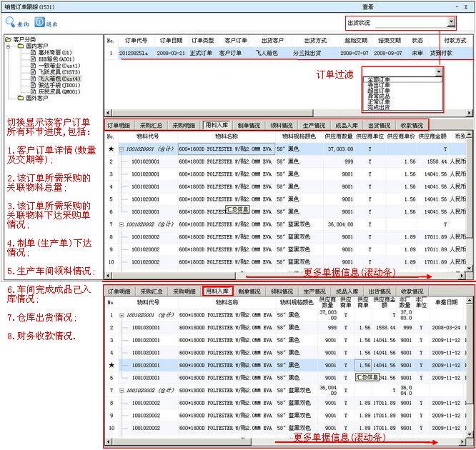
Task: Click document icon beside 惠州奇丽 (01)
Action: pyautogui.click(x=34, y=52)
